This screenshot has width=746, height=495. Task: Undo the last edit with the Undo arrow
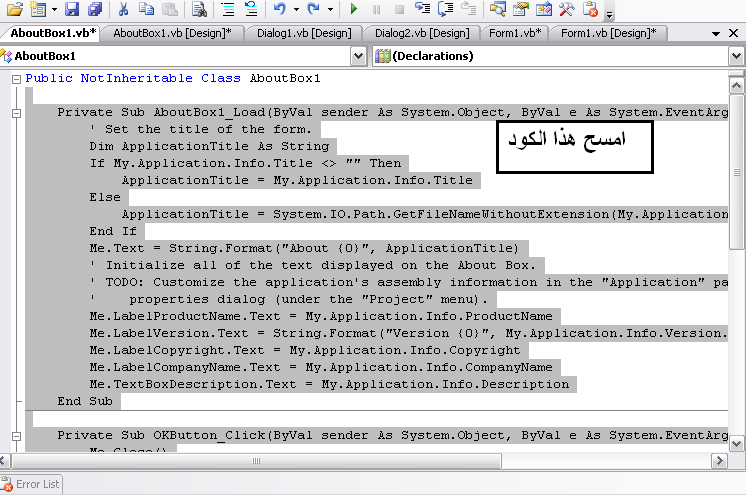click(281, 10)
